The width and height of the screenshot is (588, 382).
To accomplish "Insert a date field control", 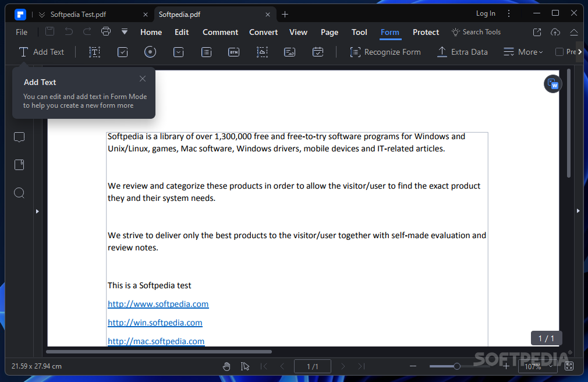I will [x=318, y=52].
